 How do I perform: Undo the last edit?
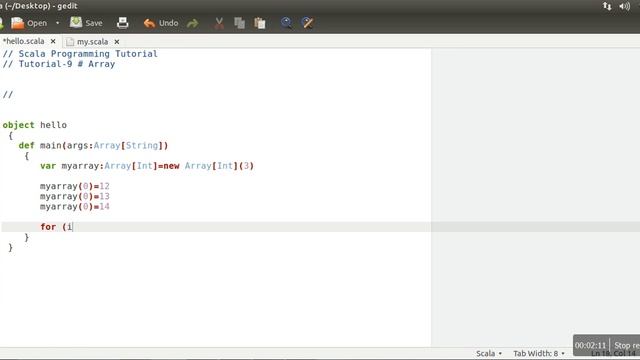161,23
